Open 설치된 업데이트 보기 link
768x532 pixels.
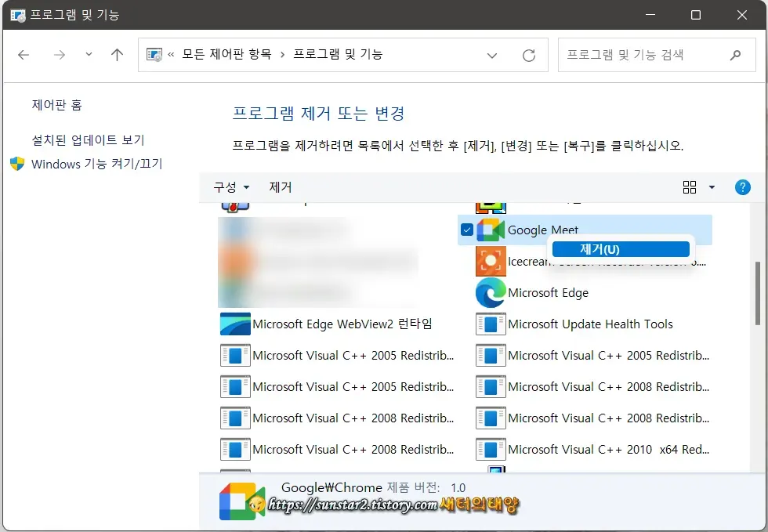point(88,140)
